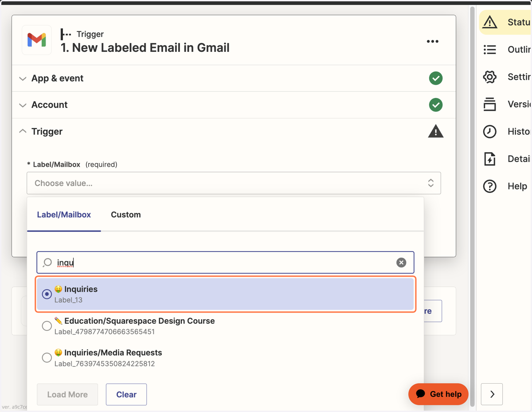Click the label search field containing inqu
The width and height of the screenshot is (532, 412).
point(225,263)
